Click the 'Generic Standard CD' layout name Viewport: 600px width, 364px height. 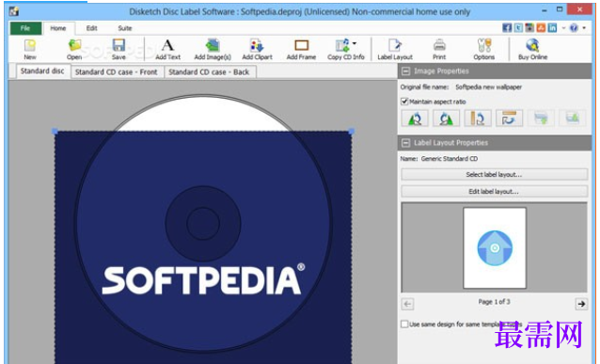(450, 159)
